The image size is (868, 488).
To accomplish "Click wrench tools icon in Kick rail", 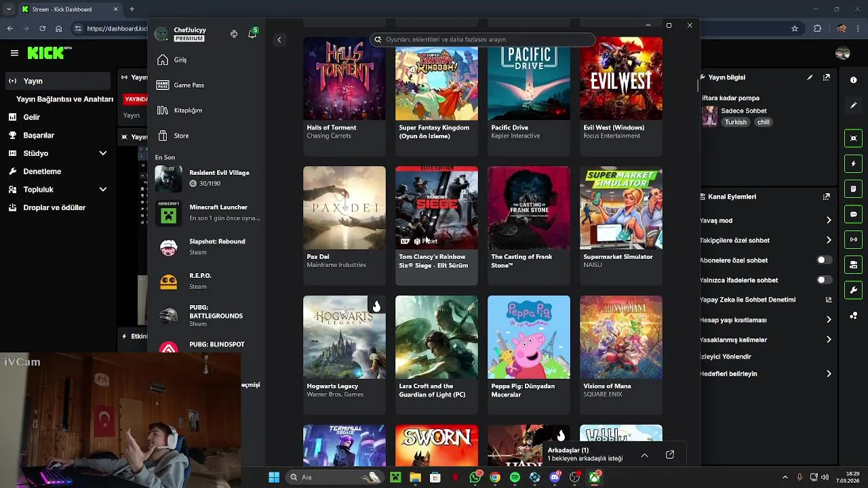I will pos(853,290).
